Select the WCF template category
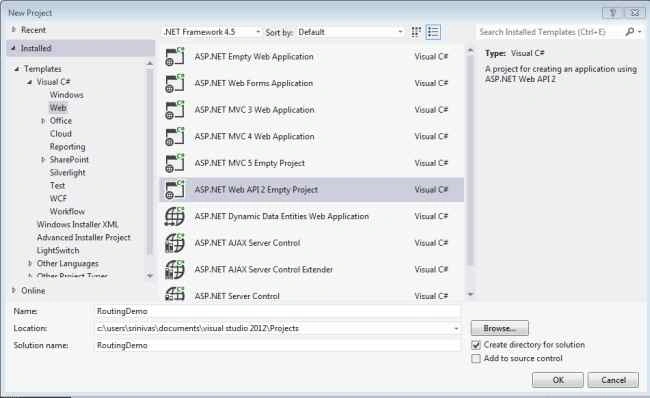The image size is (650, 398). [x=58, y=198]
